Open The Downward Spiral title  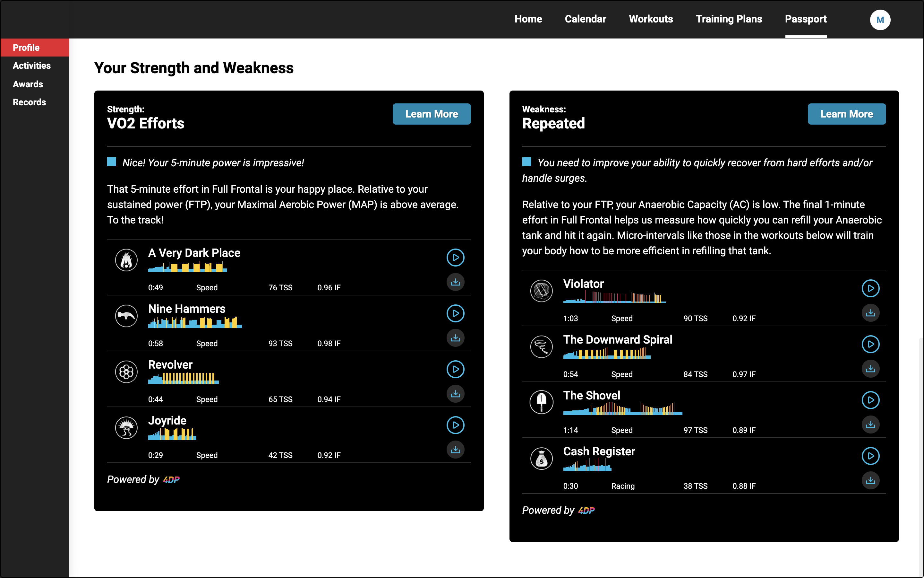(x=617, y=340)
